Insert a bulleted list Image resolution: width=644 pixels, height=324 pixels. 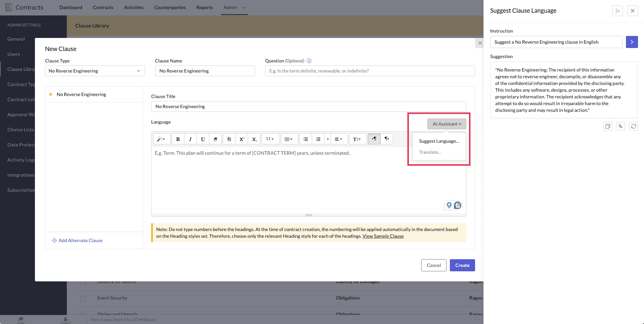[x=305, y=139]
